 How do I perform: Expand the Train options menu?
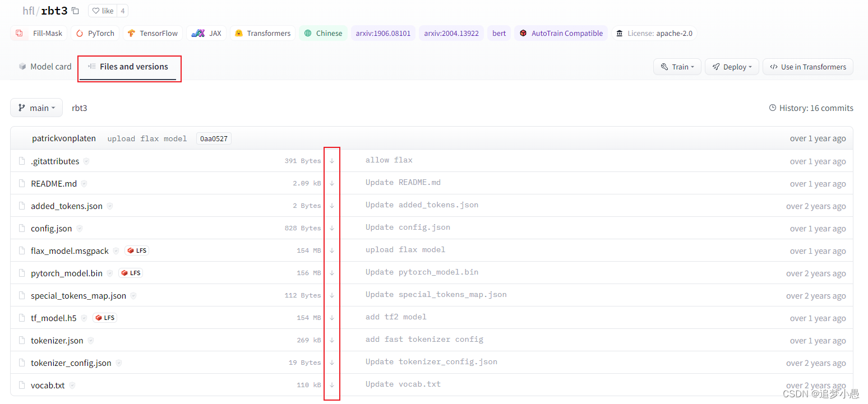click(x=677, y=66)
